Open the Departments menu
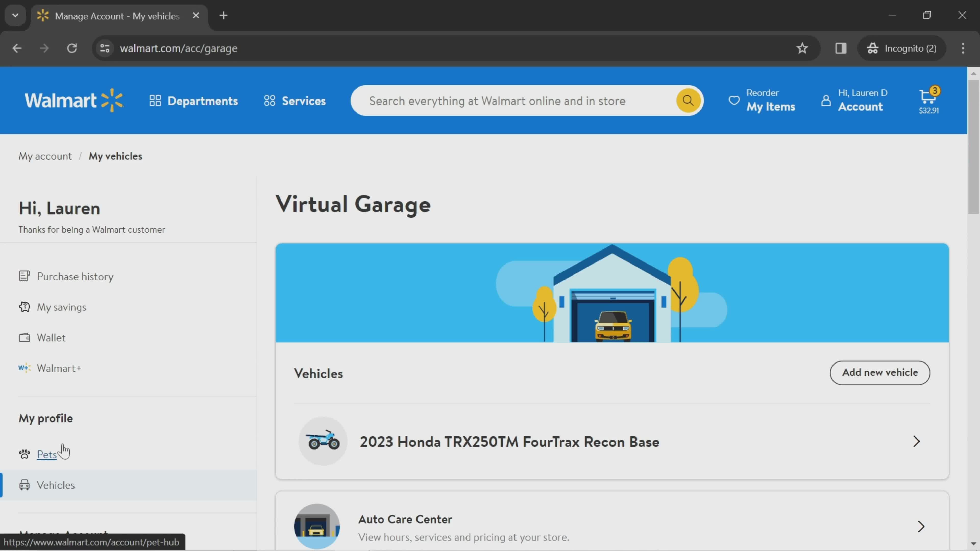 (x=193, y=101)
